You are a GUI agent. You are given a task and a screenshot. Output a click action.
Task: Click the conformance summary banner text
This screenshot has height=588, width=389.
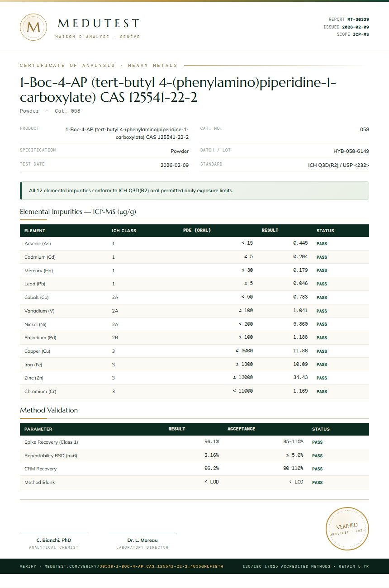pos(131,190)
